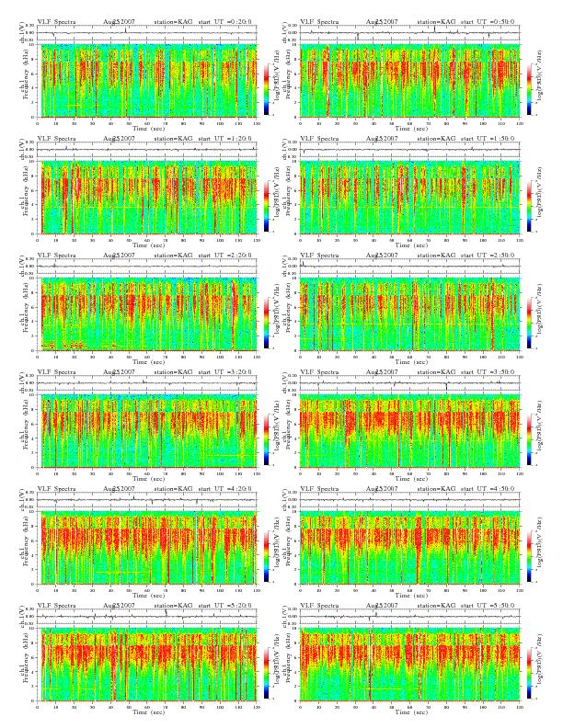Select the spectrogram starting UT 0:20:0
563x728 pixels.
[x=147, y=81]
